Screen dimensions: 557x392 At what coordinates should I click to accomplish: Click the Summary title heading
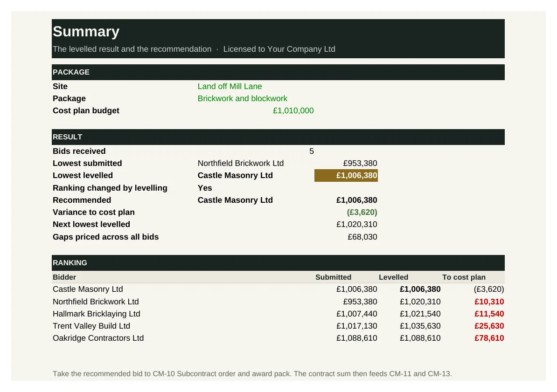(86, 32)
